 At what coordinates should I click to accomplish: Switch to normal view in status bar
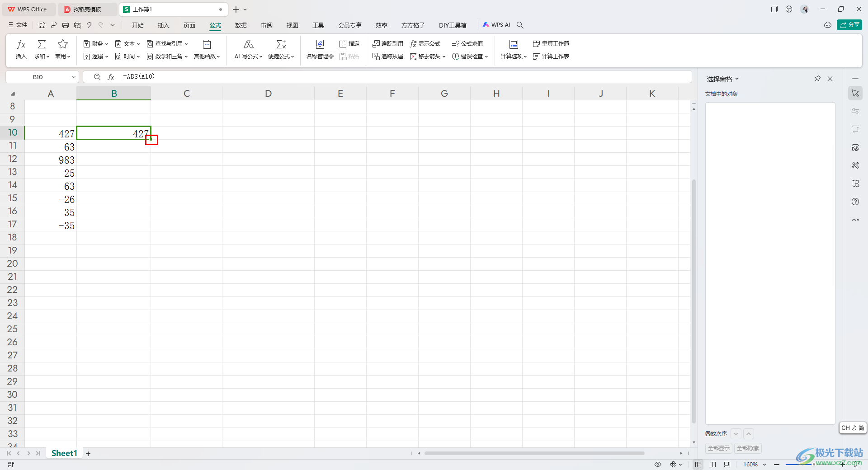click(698, 465)
